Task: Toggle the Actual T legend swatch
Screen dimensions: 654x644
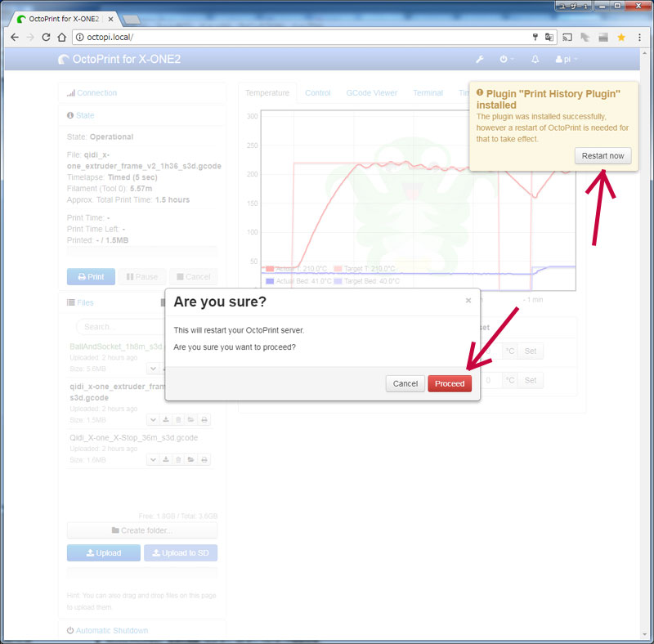Action: coord(270,269)
